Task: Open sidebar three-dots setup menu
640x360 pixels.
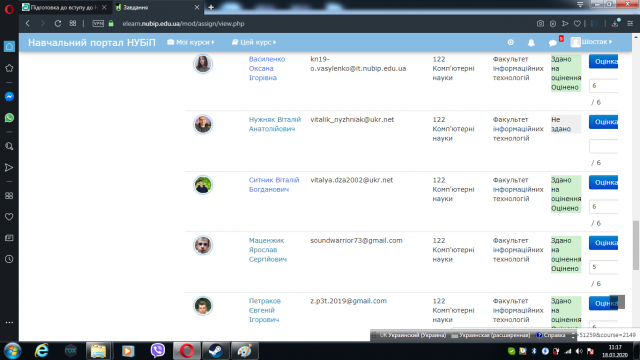Action: (9, 322)
